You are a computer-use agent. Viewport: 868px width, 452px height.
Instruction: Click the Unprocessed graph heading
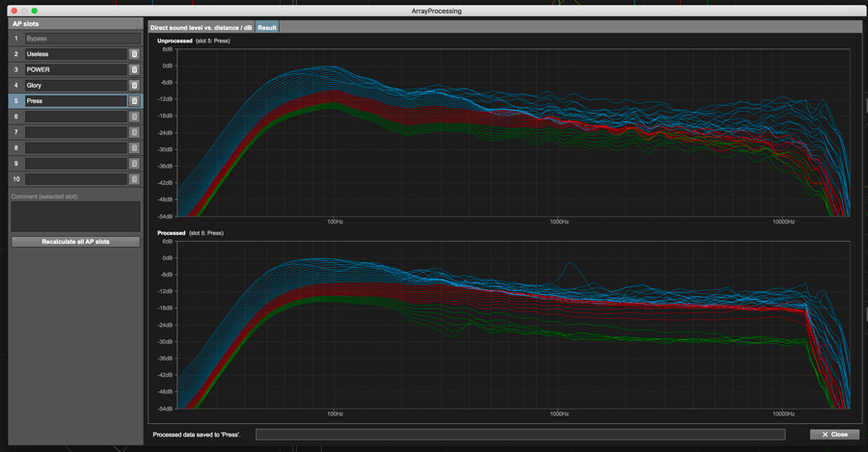coord(175,40)
